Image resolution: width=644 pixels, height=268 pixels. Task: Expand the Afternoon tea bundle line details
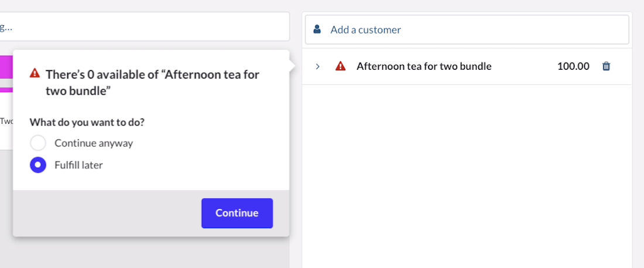tap(317, 66)
